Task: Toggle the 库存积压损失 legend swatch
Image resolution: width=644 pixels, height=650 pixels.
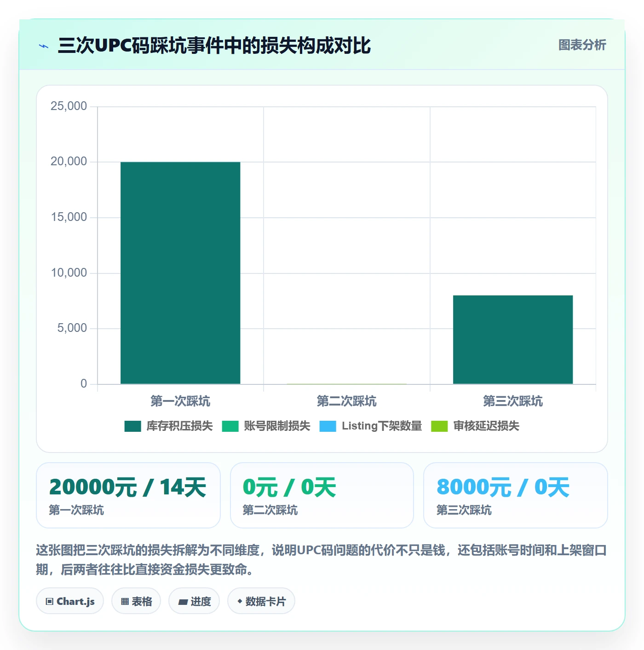Action: [x=132, y=426]
